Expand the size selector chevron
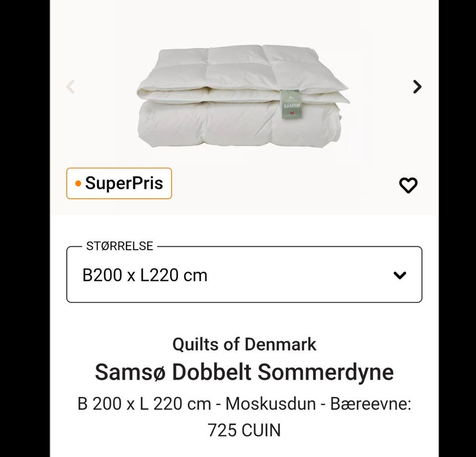Screen dimensions: 476x457 coord(400,275)
